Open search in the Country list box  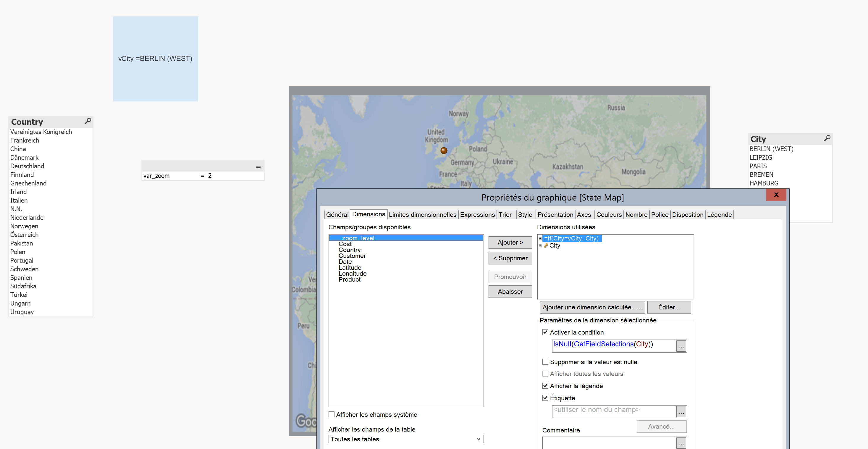(x=88, y=121)
